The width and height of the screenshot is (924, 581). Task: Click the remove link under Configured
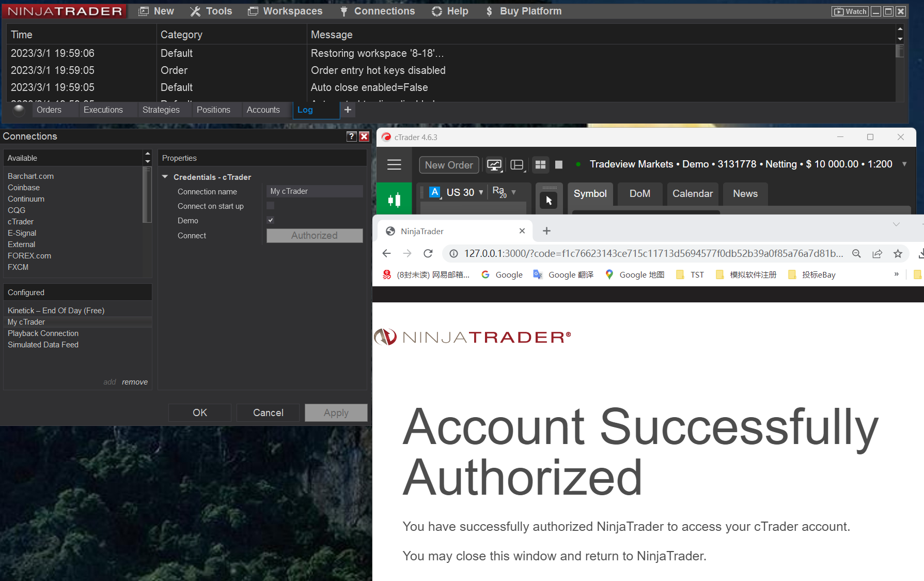pyautogui.click(x=135, y=382)
